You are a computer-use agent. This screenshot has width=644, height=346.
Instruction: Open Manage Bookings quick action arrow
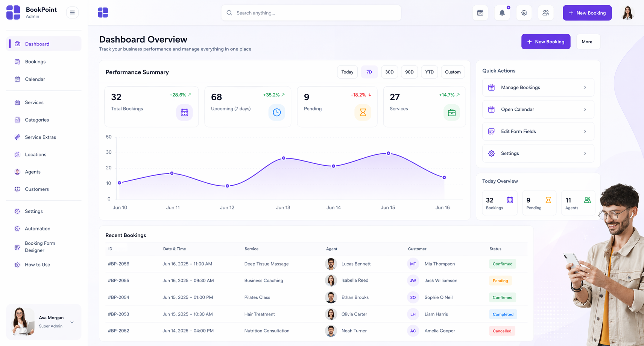click(585, 87)
